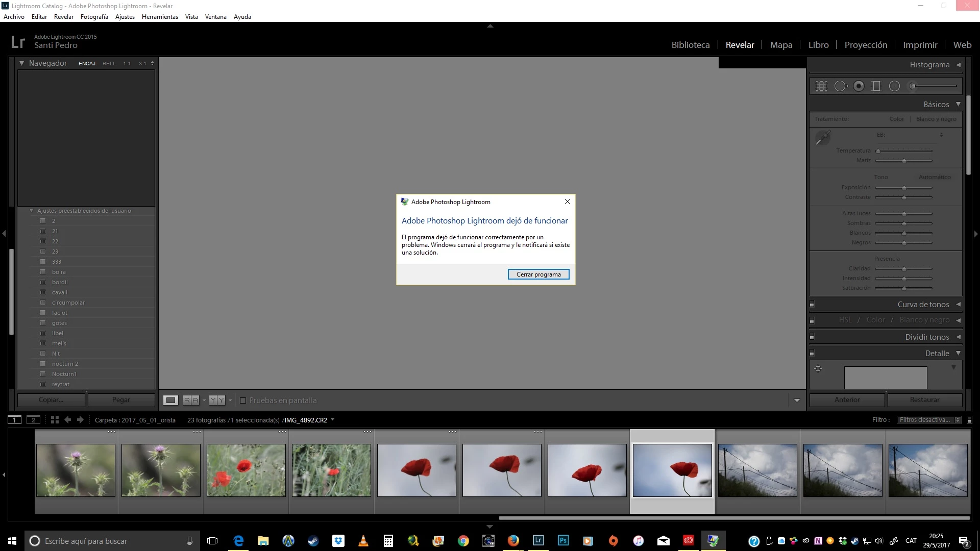Click the Restaurar button
This screenshot has width=980, height=551.
(x=924, y=400)
